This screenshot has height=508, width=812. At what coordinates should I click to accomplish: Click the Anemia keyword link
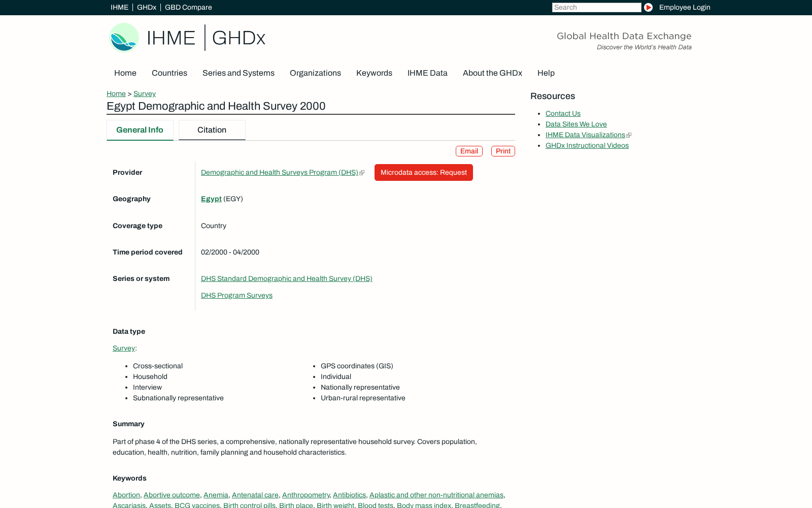click(x=216, y=495)
